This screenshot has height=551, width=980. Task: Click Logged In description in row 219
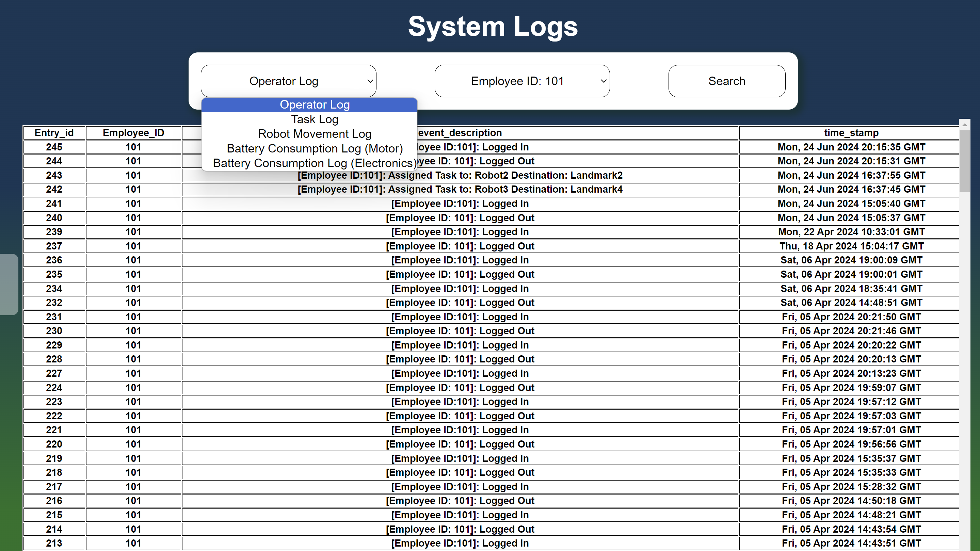(x=460, y=458)
